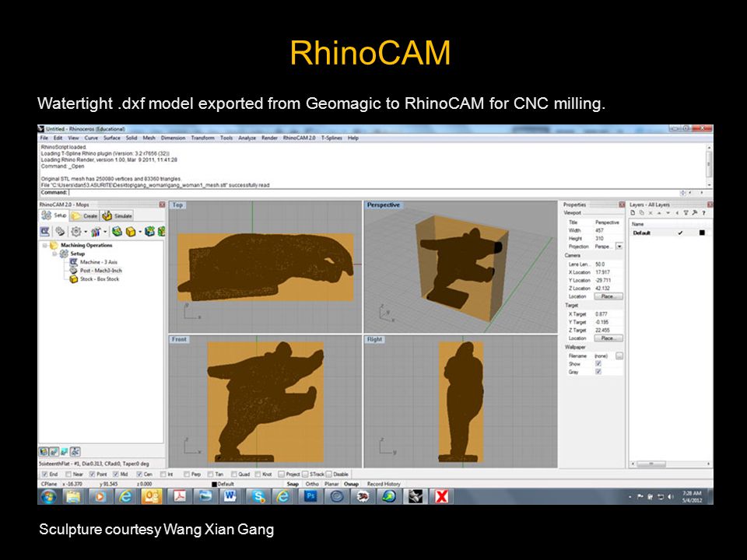
Task: Open the Surface menu
Action: click(x=112, y=138)
